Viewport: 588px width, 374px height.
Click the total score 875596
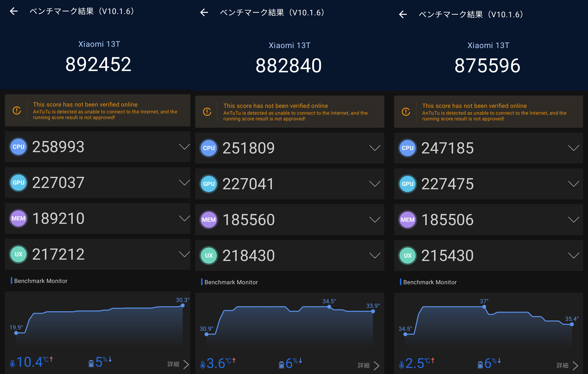click(x=487, y=66)
